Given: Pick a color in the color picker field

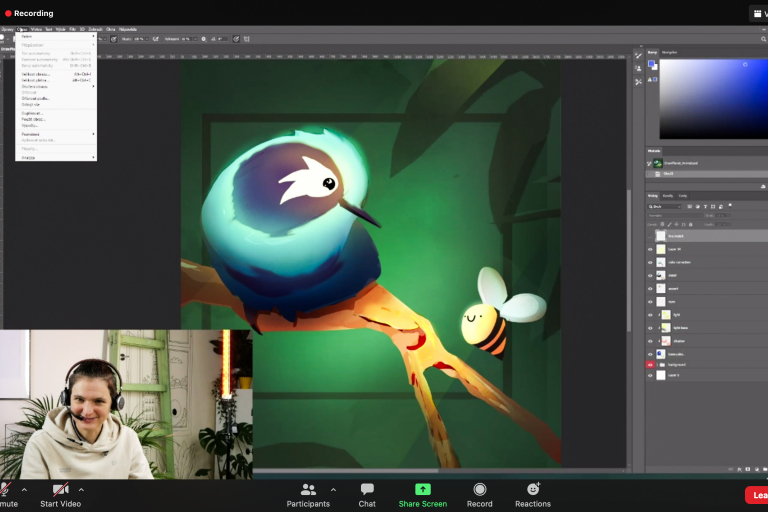Looking at the screenshot, I should click(x=712, y=98).
